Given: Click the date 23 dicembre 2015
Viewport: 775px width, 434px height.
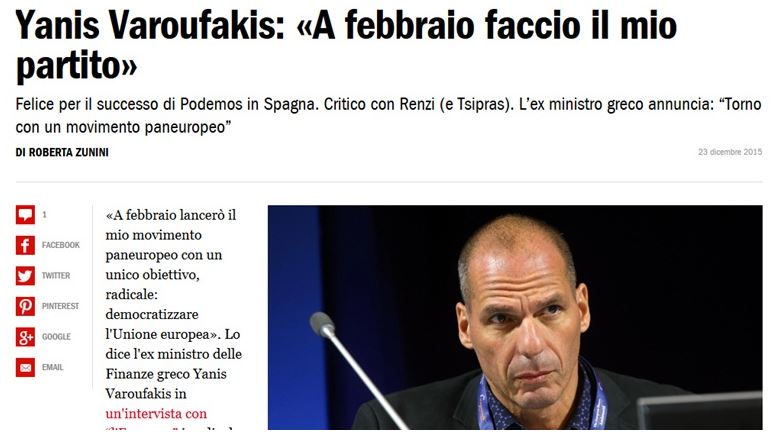Looking at the screenshot, I should pos(730,152).
